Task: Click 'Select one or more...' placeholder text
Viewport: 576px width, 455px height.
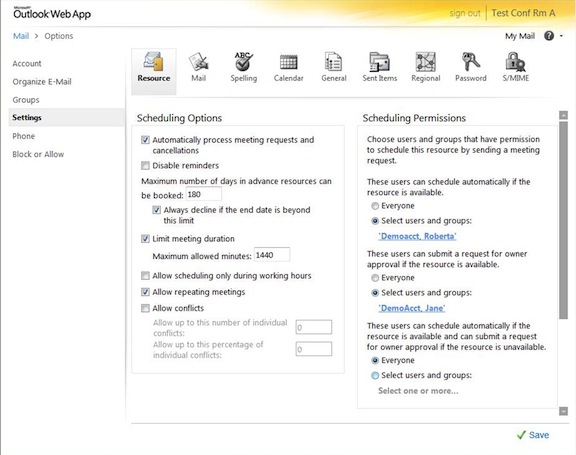Action: click(418, 391)
